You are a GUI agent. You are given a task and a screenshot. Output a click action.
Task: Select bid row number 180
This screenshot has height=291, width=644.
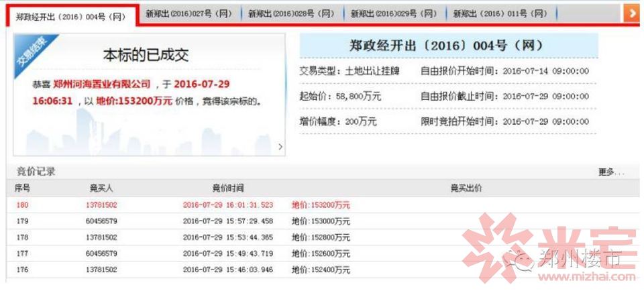click(x=23, y=205)
